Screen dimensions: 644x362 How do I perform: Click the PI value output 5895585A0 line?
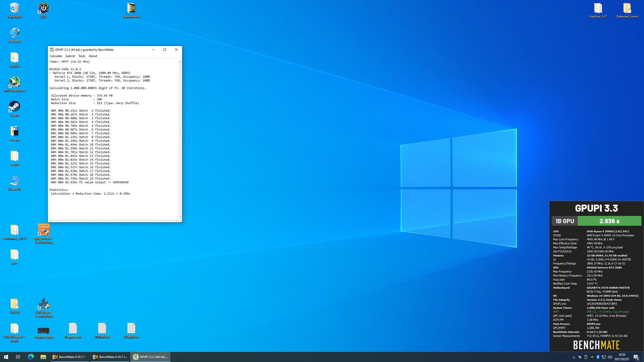click(x=90, y=182)
